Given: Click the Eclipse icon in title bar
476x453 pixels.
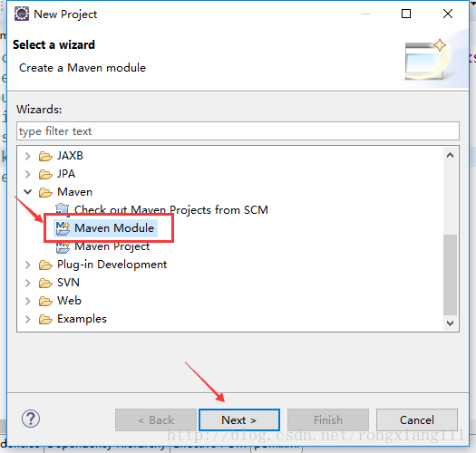Looking at the screenshot, I should (22, 14).
